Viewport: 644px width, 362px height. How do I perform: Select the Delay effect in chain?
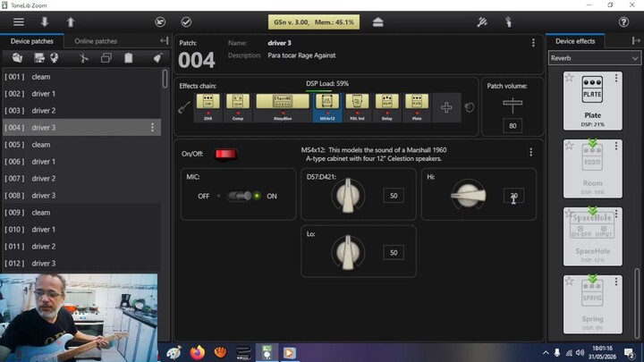tap(387, 107)
